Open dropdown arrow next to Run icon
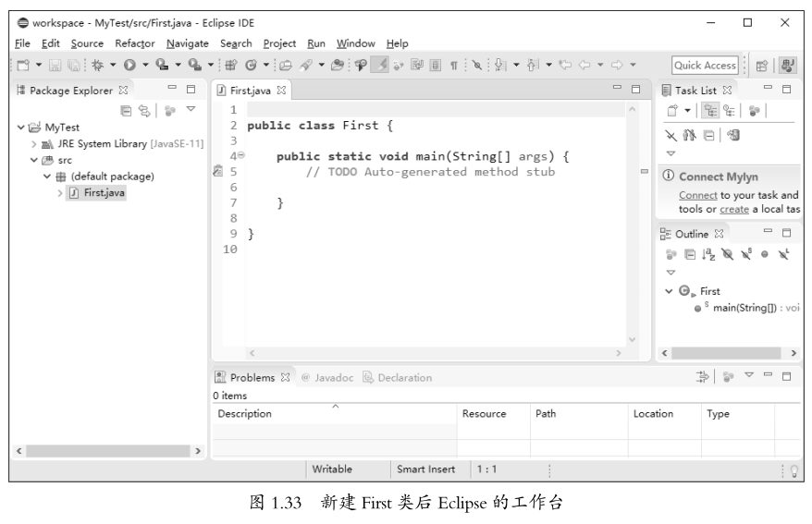Screen dimensions: 812x524 point(145,66)
